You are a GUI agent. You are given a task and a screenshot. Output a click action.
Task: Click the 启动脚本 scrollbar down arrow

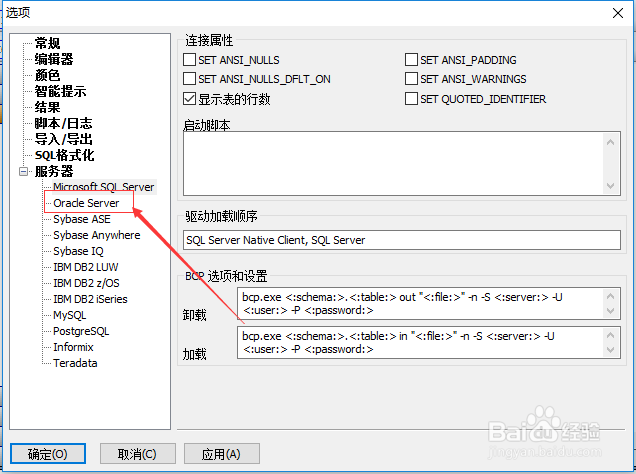[x=610, y=186]
